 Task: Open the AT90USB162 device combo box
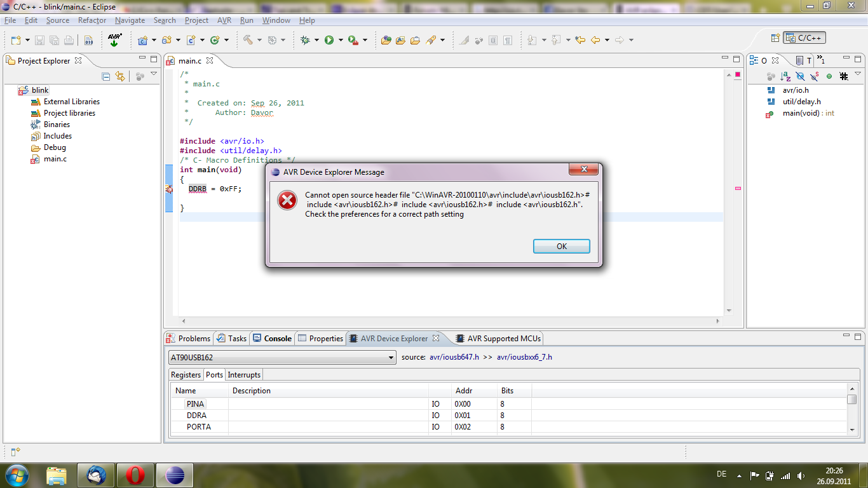[282, 358]
